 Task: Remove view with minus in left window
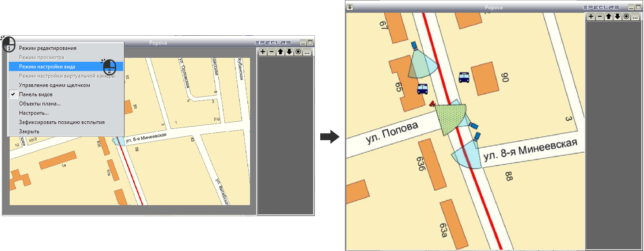[271, 52]
